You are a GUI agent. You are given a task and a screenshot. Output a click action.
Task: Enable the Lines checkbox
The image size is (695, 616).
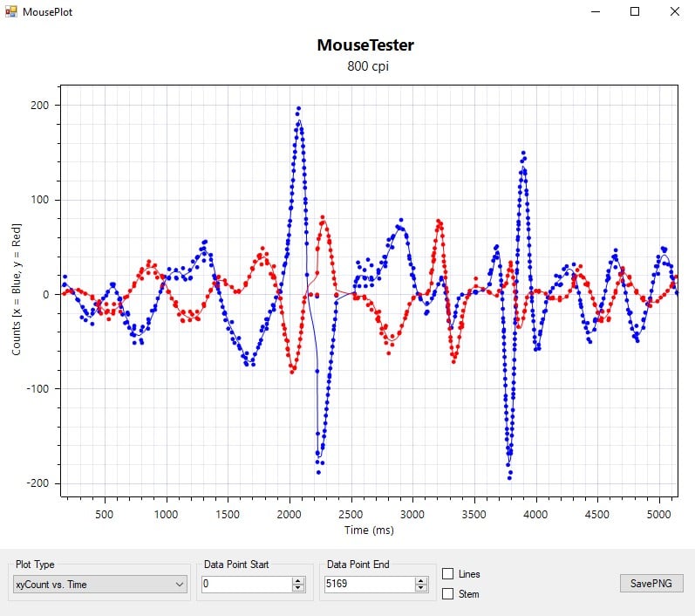pos(448,574)
